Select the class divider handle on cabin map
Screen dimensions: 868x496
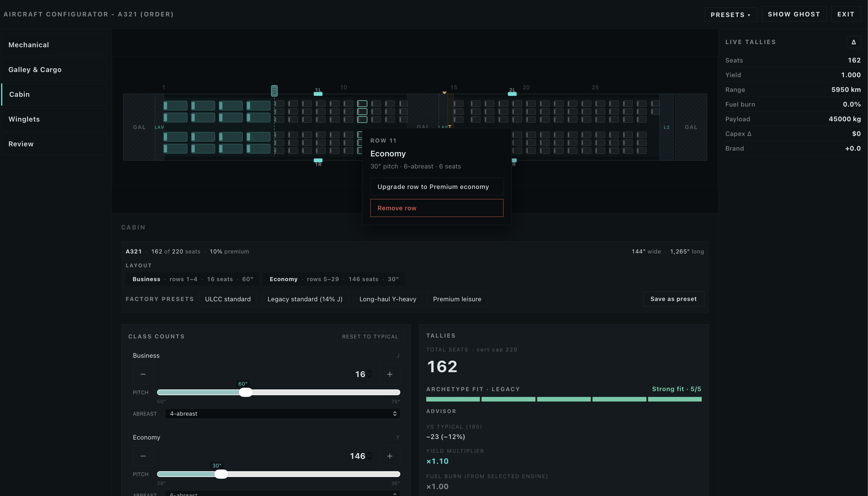point(274,91)
